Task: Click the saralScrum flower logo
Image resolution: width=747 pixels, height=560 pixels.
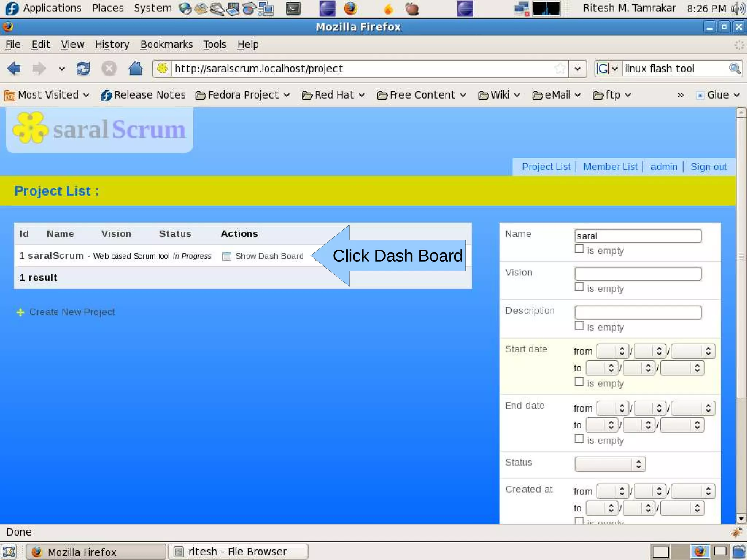Action: (x=30, y=128)
